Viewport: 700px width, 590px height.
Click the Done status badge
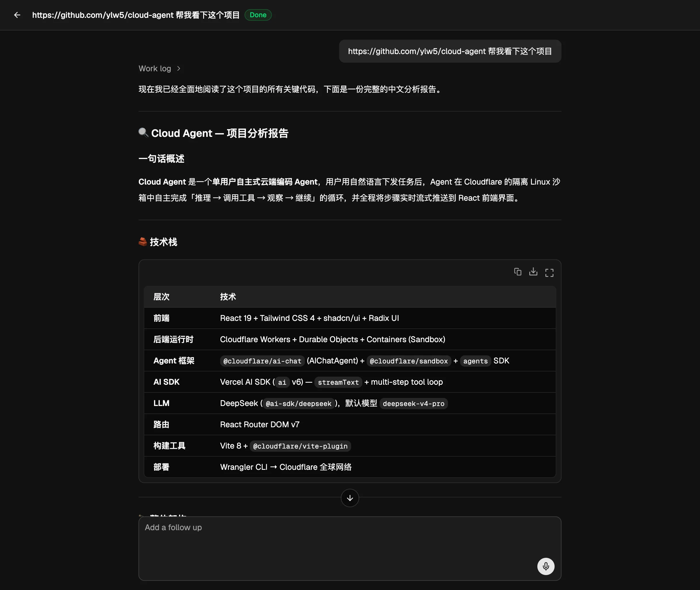[x=258, y=15]
